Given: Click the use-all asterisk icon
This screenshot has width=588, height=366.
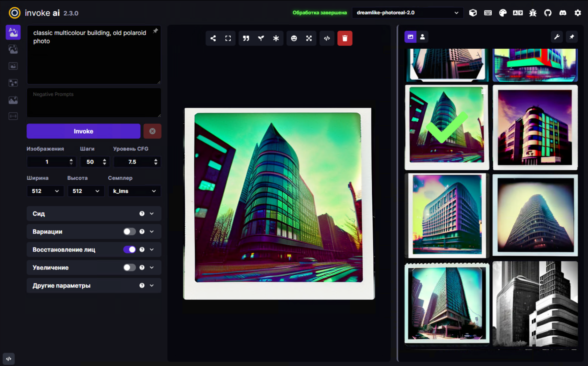Looking at the screenshot, I should click(276, 38).
